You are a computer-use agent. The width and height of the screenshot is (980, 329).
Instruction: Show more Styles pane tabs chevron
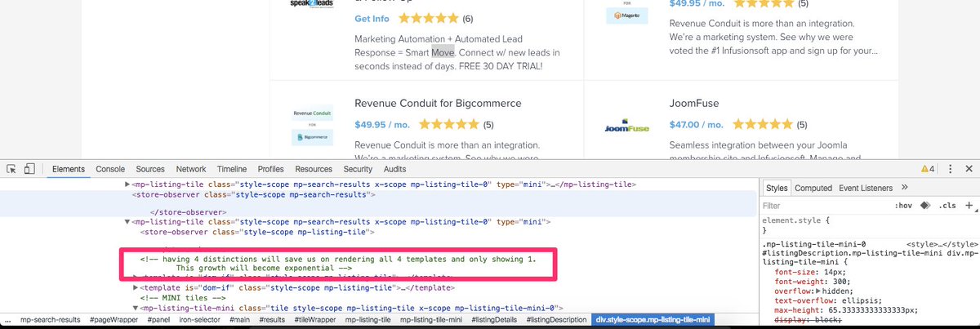(904, 188)
